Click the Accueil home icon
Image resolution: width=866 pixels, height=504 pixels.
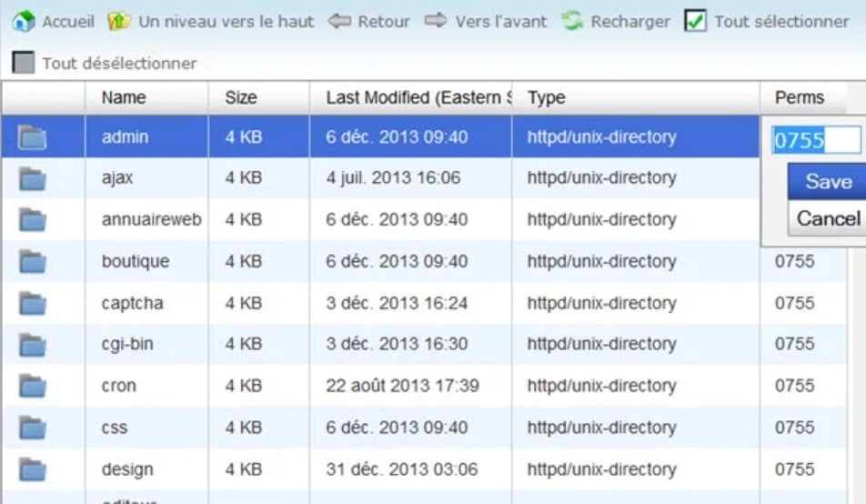point(24,22)
